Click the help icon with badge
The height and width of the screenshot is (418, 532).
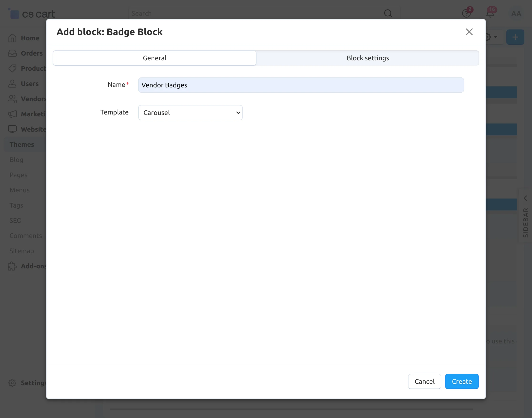[466, 14]
